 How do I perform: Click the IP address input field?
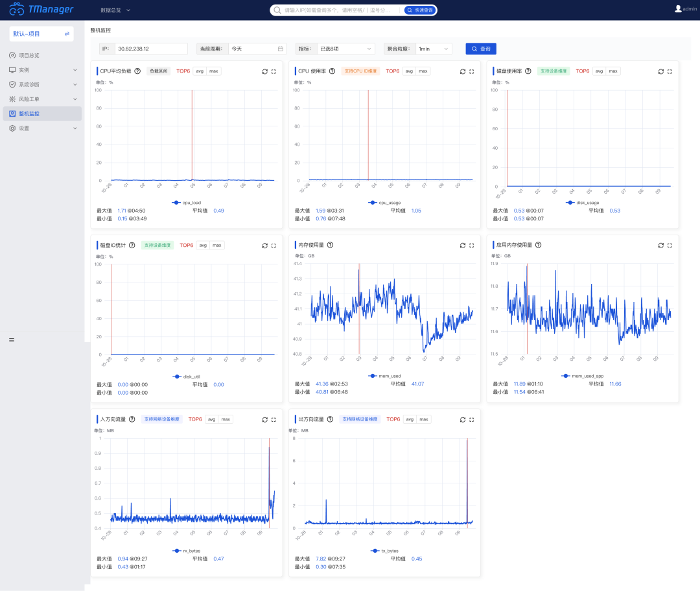click(151, 49)
